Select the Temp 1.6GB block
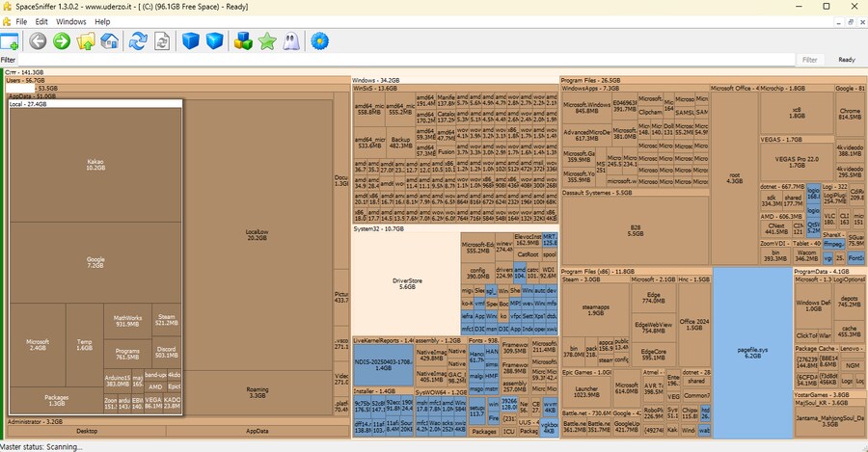868x452 pixels. [x=84, y=345]
